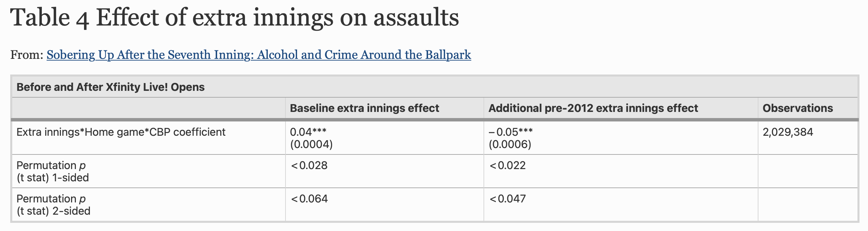The width and height of the screenshot is (868, 231).
Task: Click the <0.047 p-value cell
Action: pyautogui.click(x=507, y=199)
